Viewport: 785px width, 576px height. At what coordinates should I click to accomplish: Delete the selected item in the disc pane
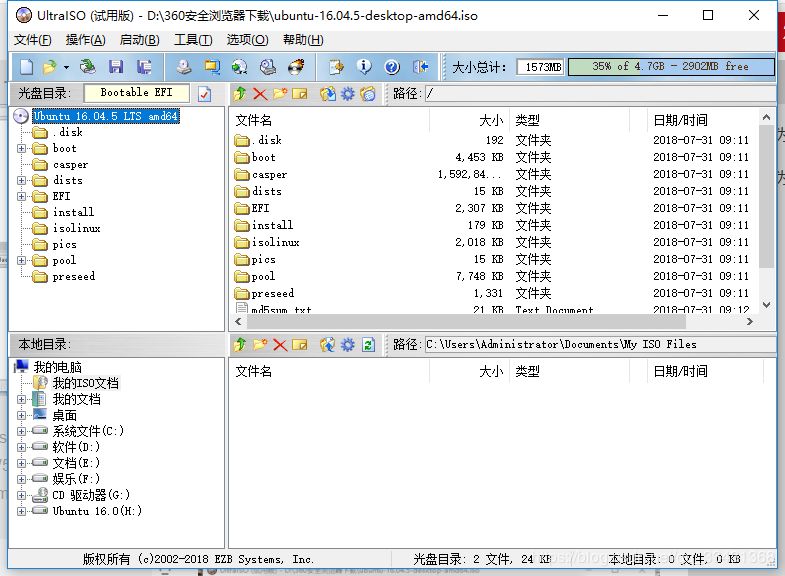click(x=260, y=94)
